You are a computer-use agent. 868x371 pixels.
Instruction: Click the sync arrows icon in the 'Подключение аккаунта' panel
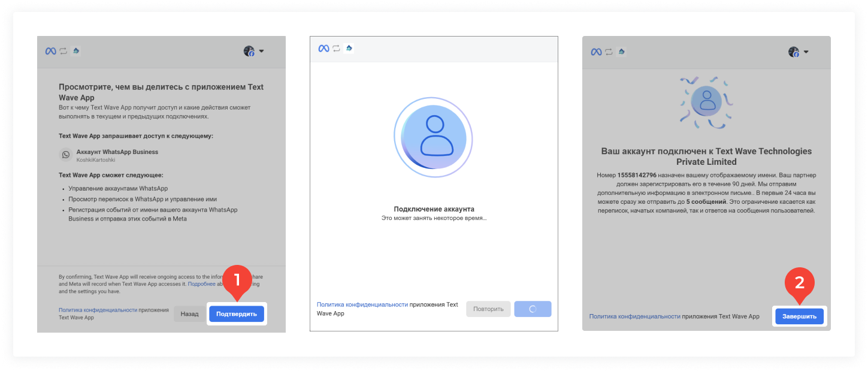[x=336, y=49]
